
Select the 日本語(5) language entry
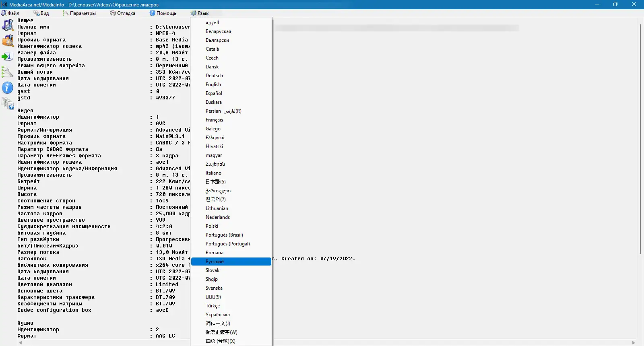click(x=231, y=182)
